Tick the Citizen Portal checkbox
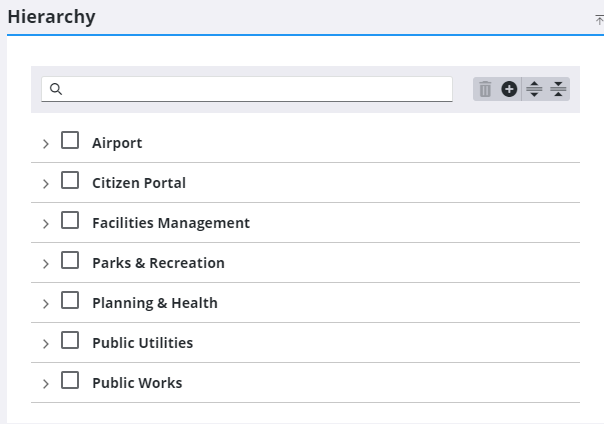 (70, 181)
